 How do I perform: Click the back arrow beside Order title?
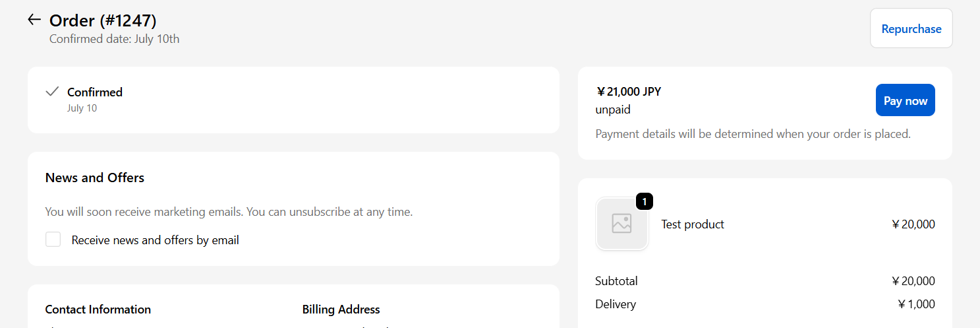(x=34, y=20)
